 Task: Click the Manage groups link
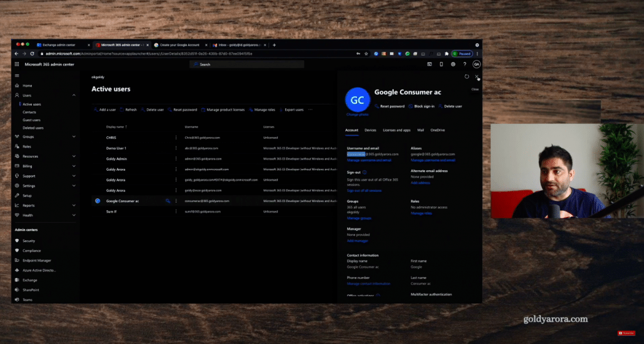point(359,218)
